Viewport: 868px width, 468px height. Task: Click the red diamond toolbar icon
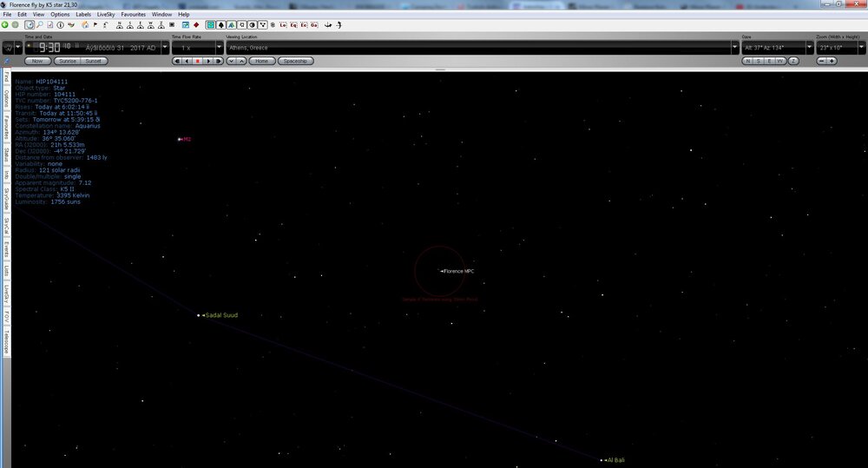[196, 24]
